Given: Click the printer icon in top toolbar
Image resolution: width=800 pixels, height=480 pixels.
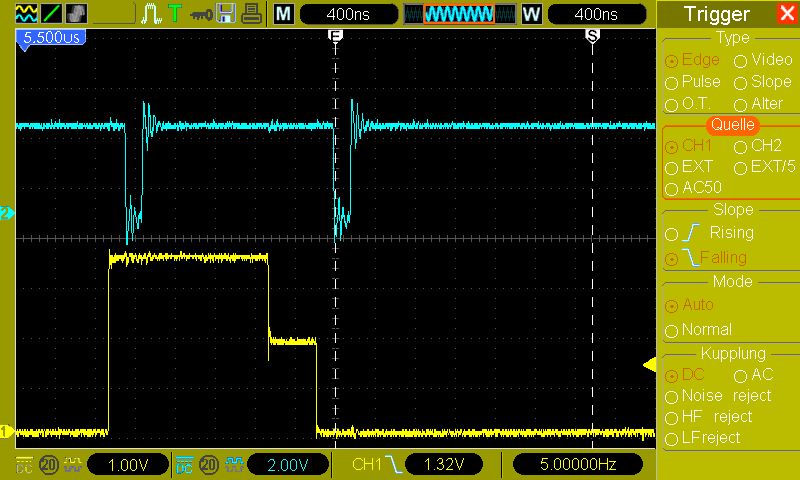Looking at the screenshot, I should (253, 14).
